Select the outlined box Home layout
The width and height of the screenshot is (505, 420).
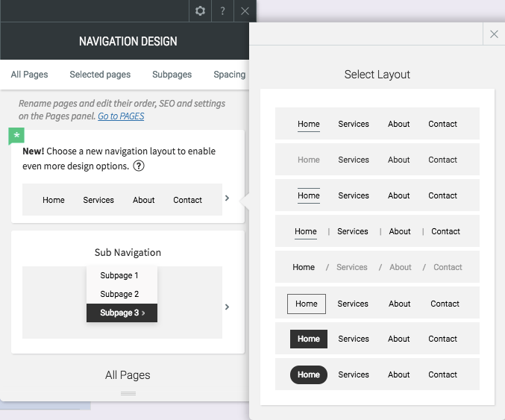tap(377, 303)
